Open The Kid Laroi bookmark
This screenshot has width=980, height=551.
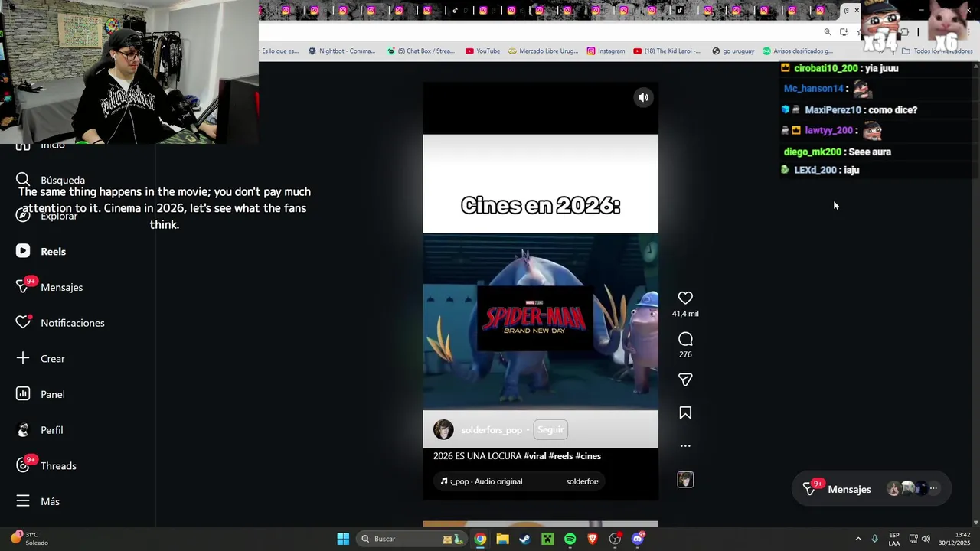[x=667, y=51]
